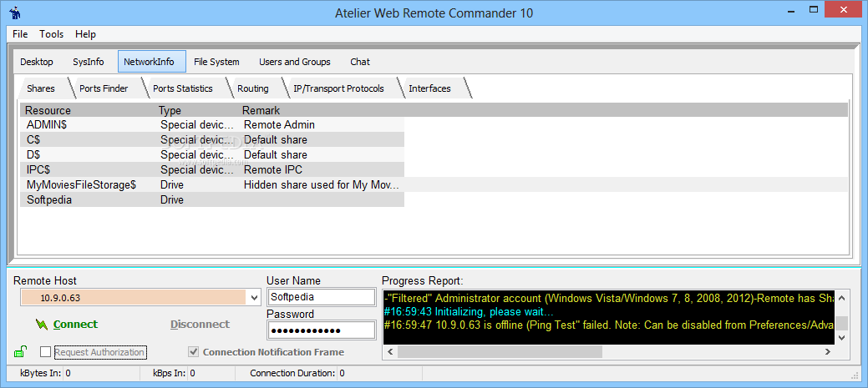The image size is (868, 388).
Task: Expand the Remote Host dropdown list
Action: 254,298
